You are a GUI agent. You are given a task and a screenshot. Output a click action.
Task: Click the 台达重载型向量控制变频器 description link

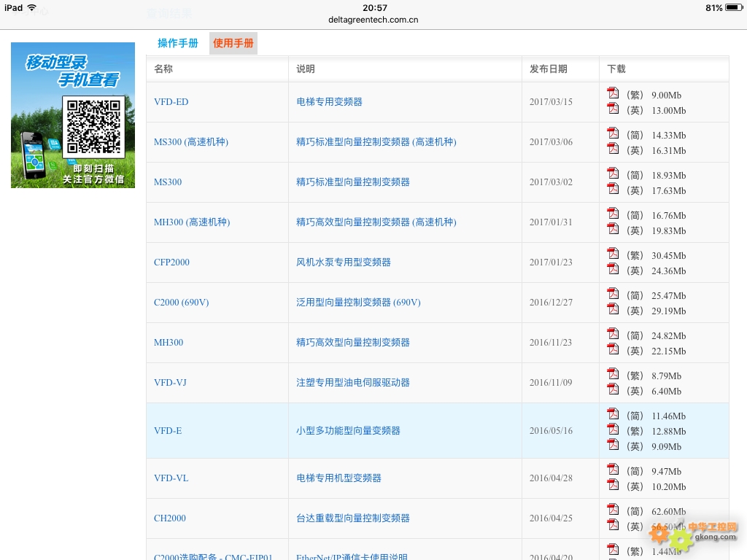[x=353, y=518]
